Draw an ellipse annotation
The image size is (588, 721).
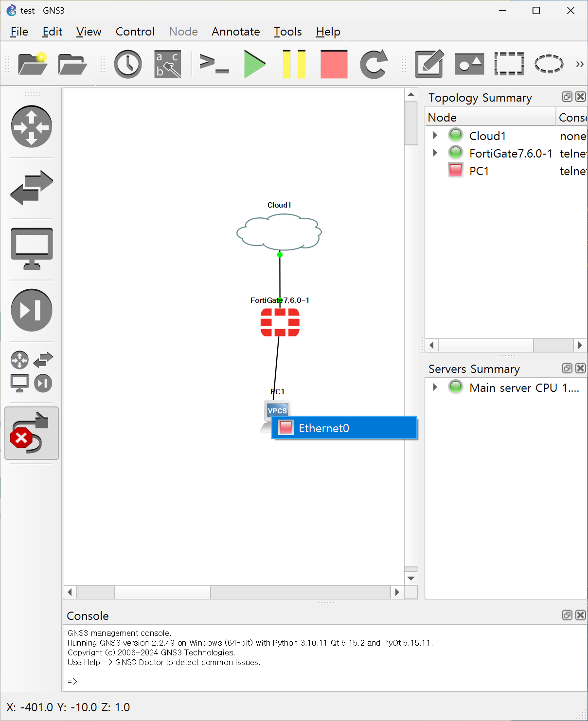(x=549, y=64)
